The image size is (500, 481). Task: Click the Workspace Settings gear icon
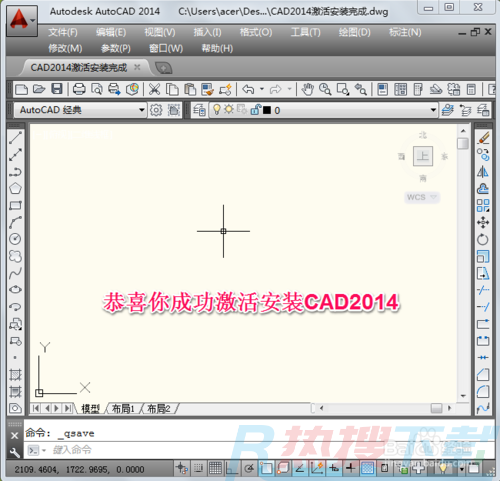point(156,110)
